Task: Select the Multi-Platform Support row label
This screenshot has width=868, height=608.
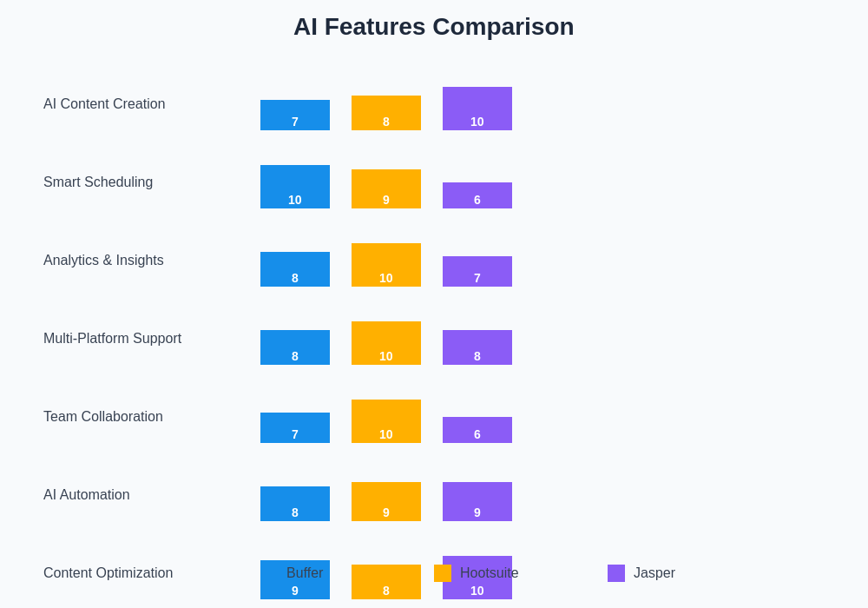Action: [x=112, y=339]
